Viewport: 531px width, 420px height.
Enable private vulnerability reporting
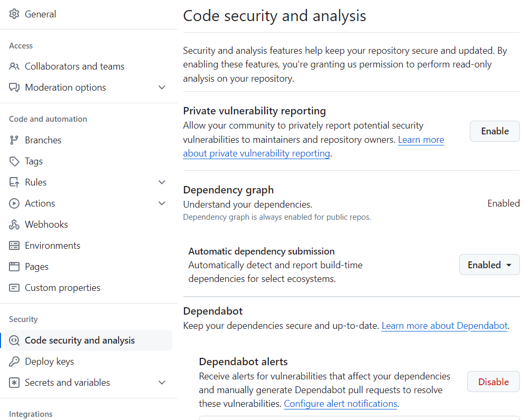pos(495,131)
